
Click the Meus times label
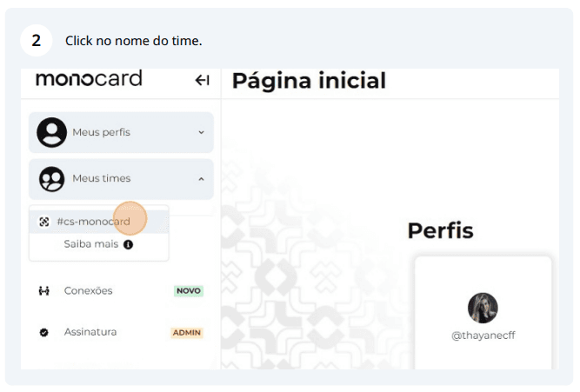[102, 178]
